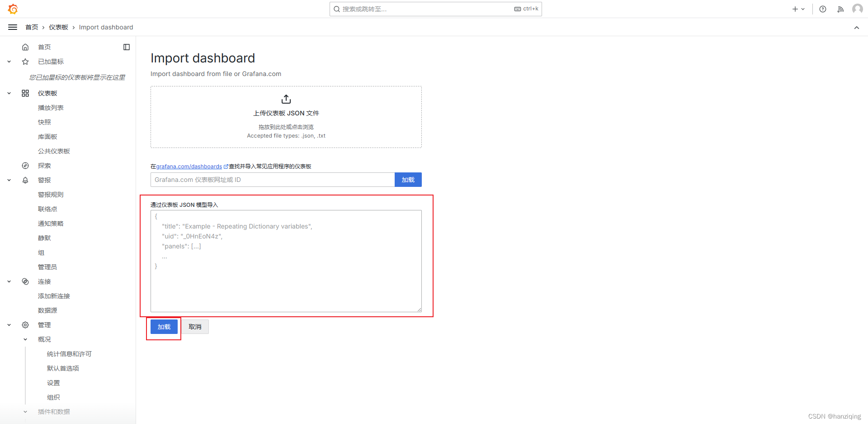
Task: Open 默认首选项 in sidebar
Action: (x=63, y=368)
